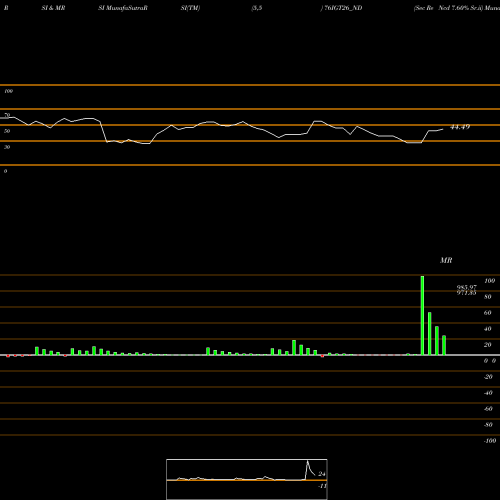Image resolution: width=500 pixels, height=500 pixels.
Task: Click the 0 label below the RSI panel
Action: tap(6, 171)
